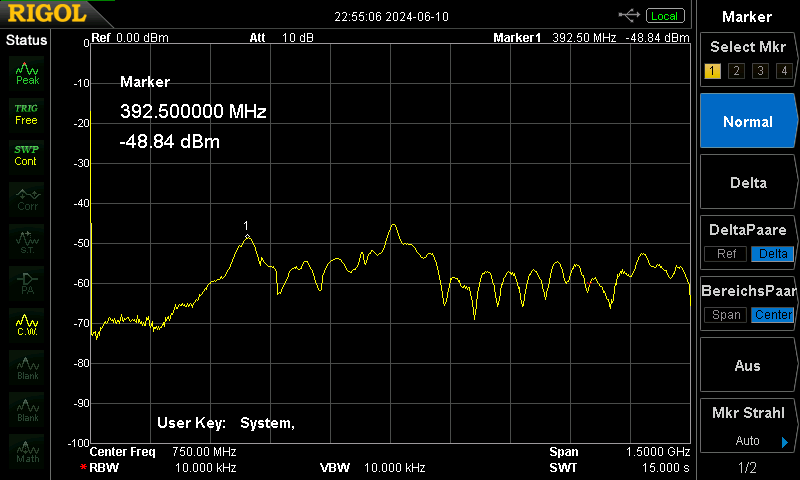Click the red asterisk beside RBW
This screenshot has height=480, width=800.
[83, 467]
